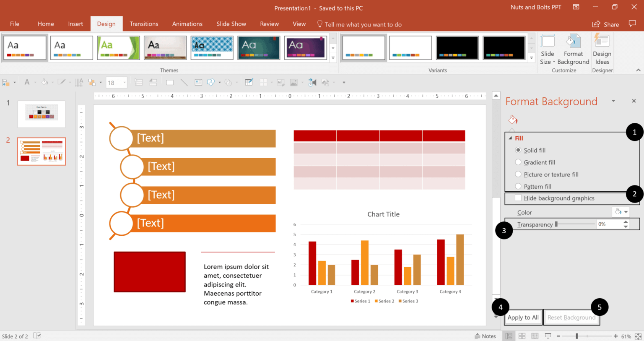Switch to Reading View in status bar
644x341 pixels.
tap(535, 336)
